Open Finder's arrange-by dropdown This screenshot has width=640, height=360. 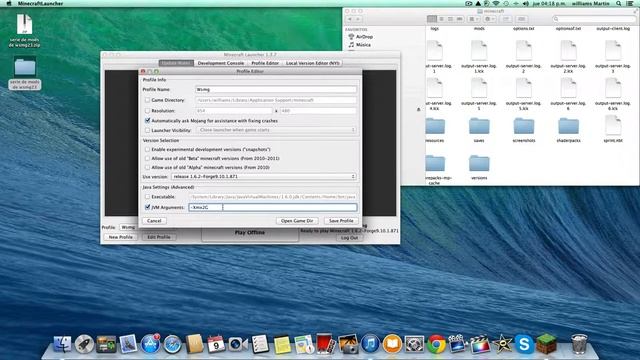coord(474,19)
